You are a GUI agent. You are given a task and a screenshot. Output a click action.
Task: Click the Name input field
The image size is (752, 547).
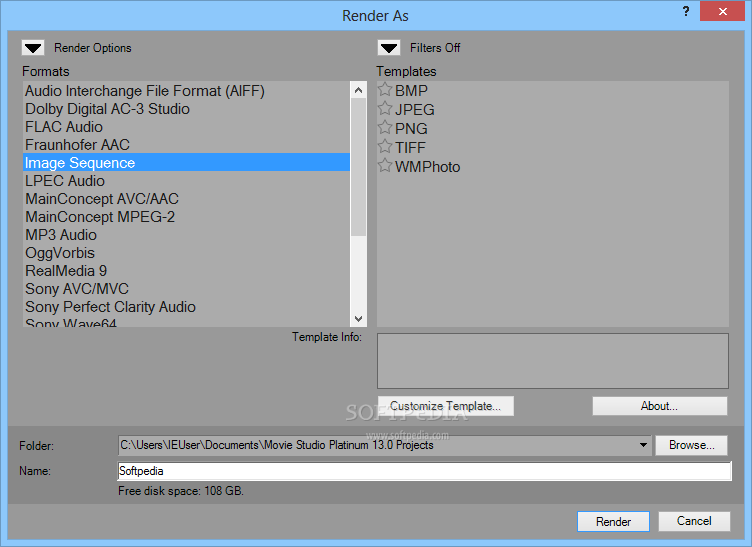coord(424,471)
